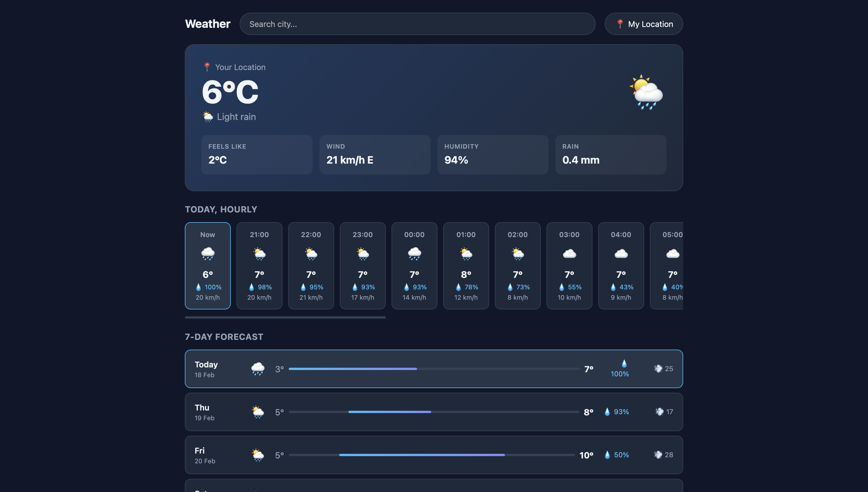
Task: Click the 7-DAY FORECAST section header
Action: tap(224, 336)
